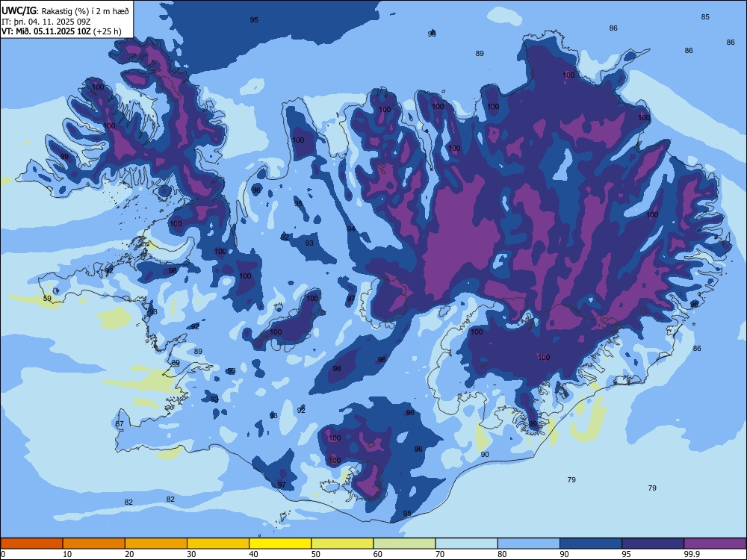Screen dimensions: 747x560
Task: Click the '40' legend scale label
Action: [x=254, y=554]
